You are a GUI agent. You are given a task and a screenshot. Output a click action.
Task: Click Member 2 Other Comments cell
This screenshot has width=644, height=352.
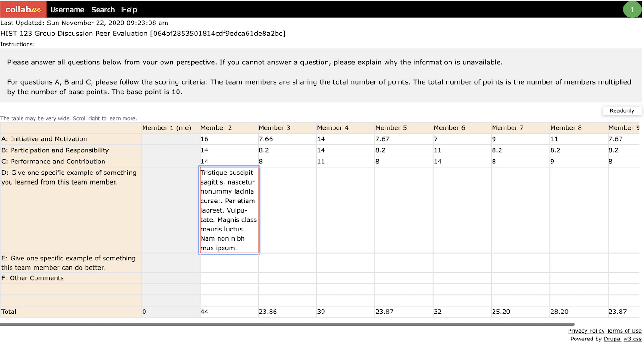tap(229, 278)
